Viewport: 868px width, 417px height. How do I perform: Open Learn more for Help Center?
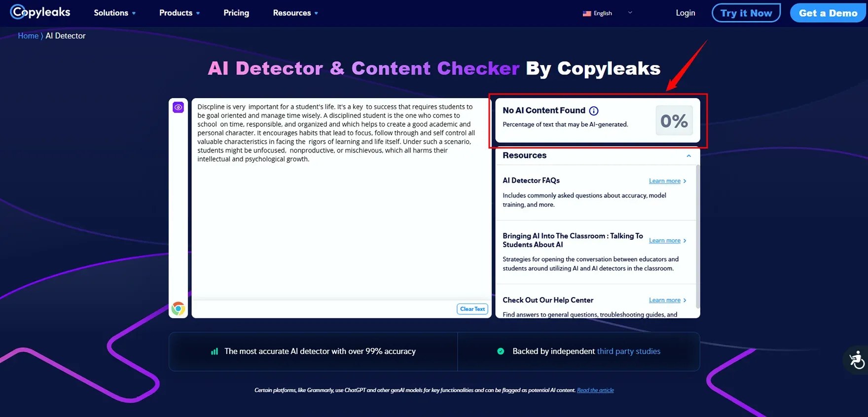pyautogui.click(x=667, y=301)
